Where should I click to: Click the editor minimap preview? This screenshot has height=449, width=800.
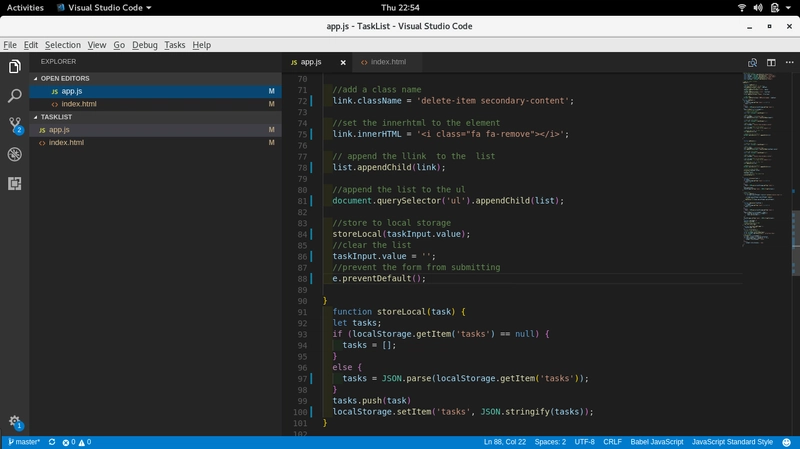(765, 159)
